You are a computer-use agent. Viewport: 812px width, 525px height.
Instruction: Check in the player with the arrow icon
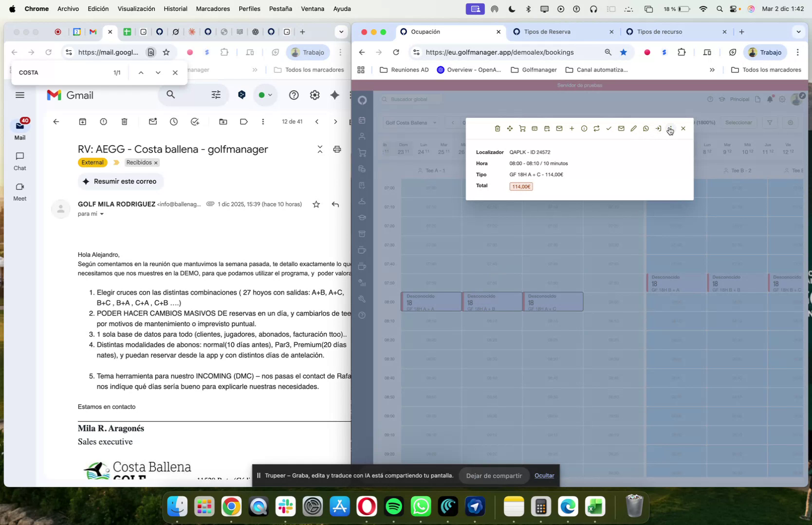pyautogui.click(x=658, y=128)
